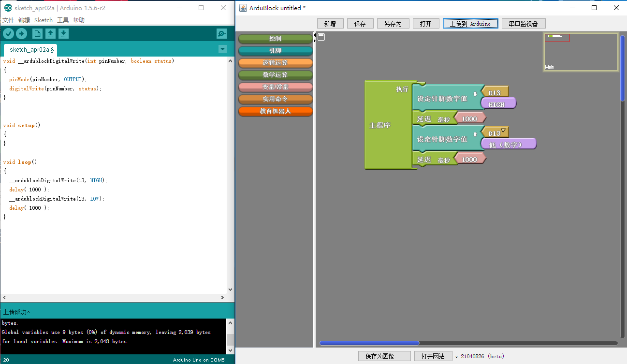The height and width of the screenshot is (364, 627).
Task: Maximize the Arduino IDE window
Action: [201, 8]
